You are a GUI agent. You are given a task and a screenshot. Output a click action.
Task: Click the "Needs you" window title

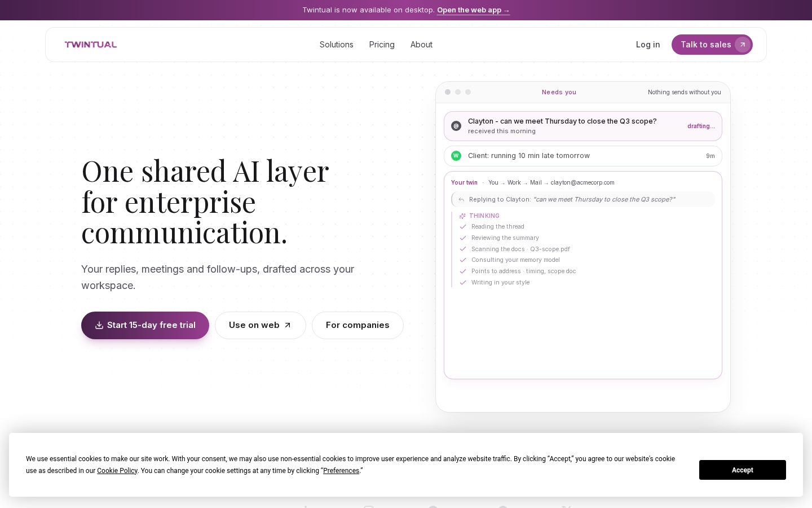(559, 92)
